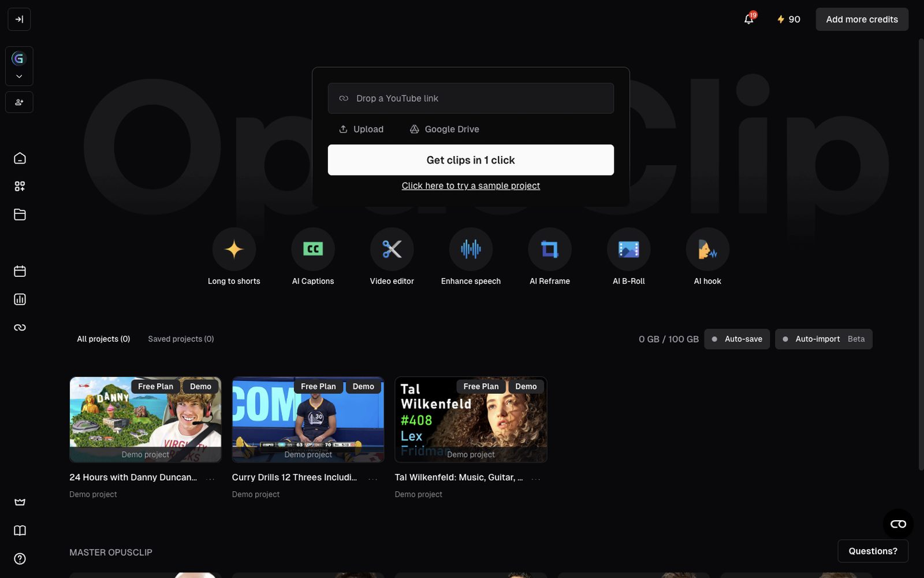This screenshot has width=924, height=578.
Task: Click the Curry Drills 12 Threes title
Action: pos(295,477)
